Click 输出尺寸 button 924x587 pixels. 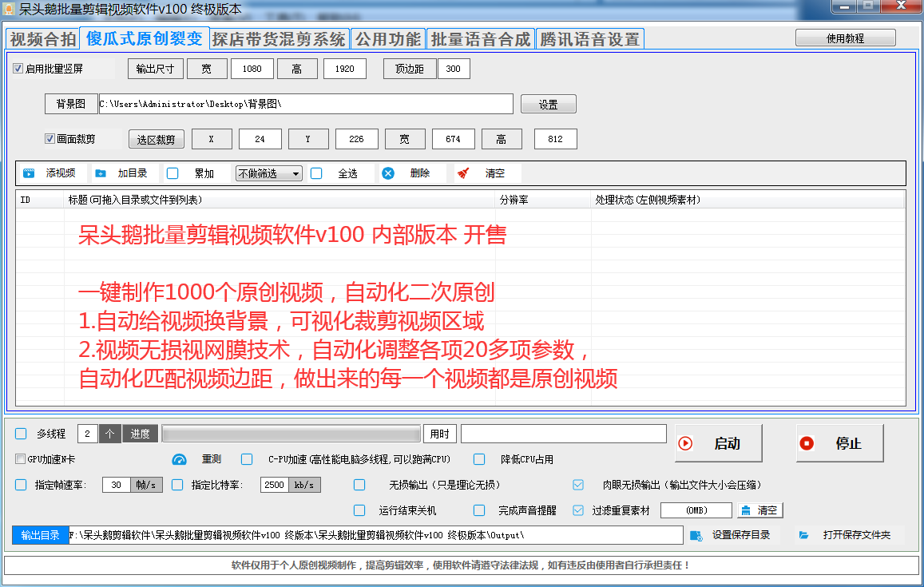[x=156, y=69]
